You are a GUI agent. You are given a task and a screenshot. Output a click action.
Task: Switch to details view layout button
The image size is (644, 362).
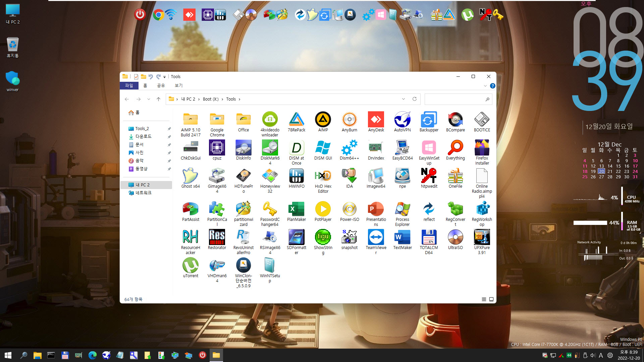(484, 299)
